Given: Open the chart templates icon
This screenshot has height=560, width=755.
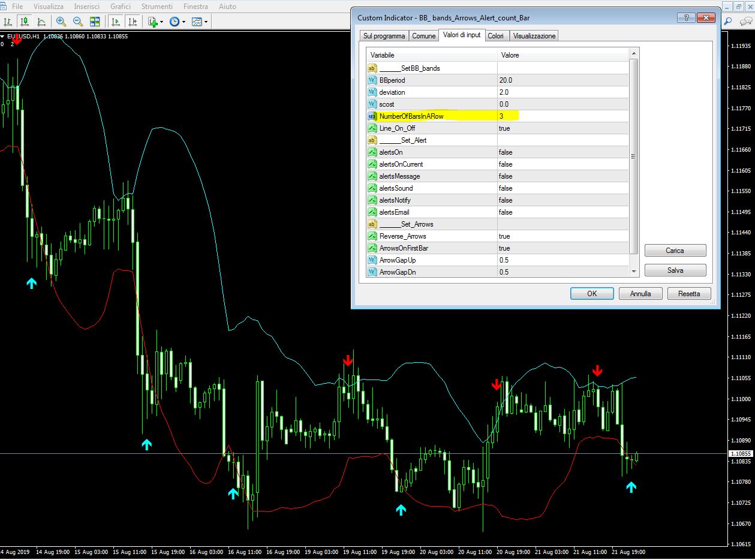Looking at the screenshot, I should click(197, 22).
